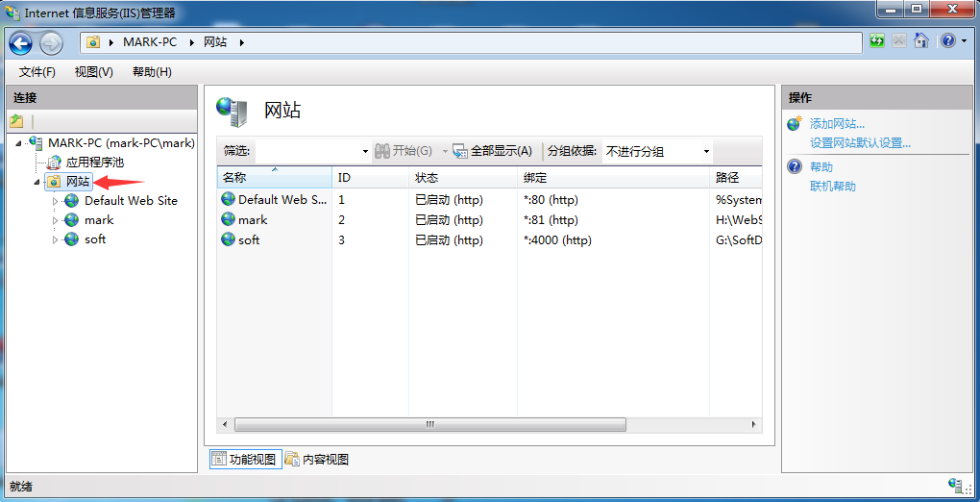Click the 开始(G) filter button

(x=404, y=151)
